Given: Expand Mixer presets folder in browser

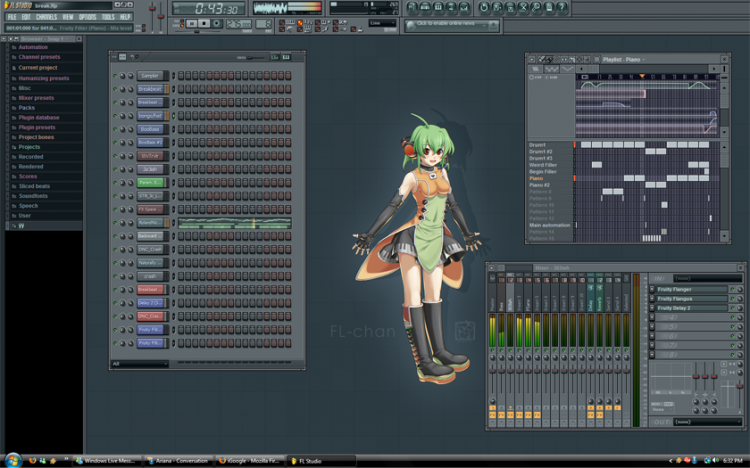Looking at the screenshot, I should click(x=36, y=98).
